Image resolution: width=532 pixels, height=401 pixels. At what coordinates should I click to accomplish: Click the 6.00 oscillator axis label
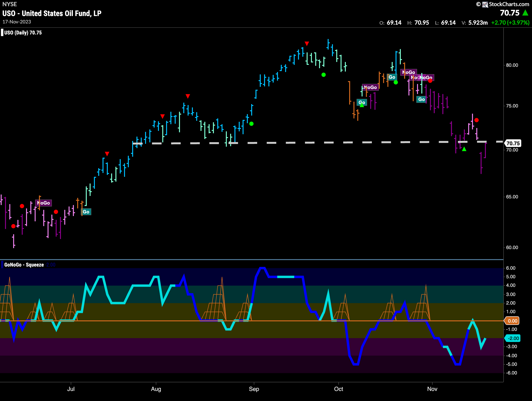pos(511,268)
